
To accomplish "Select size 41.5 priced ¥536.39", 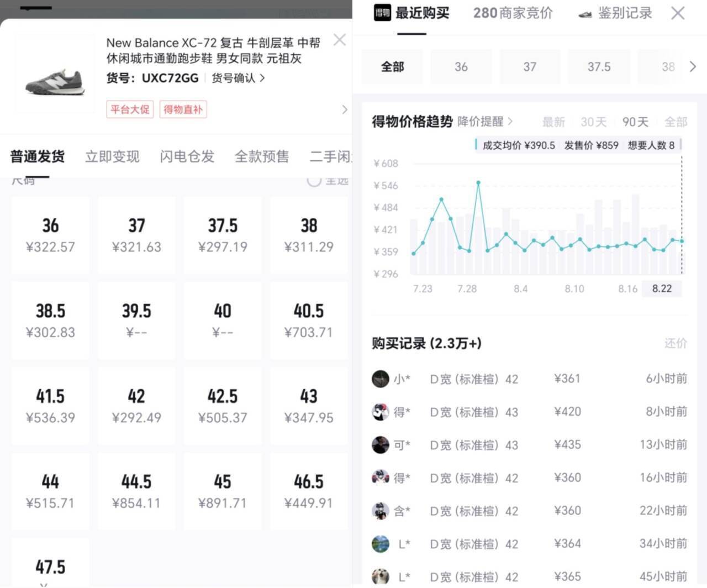I will [x=50, y=406].
